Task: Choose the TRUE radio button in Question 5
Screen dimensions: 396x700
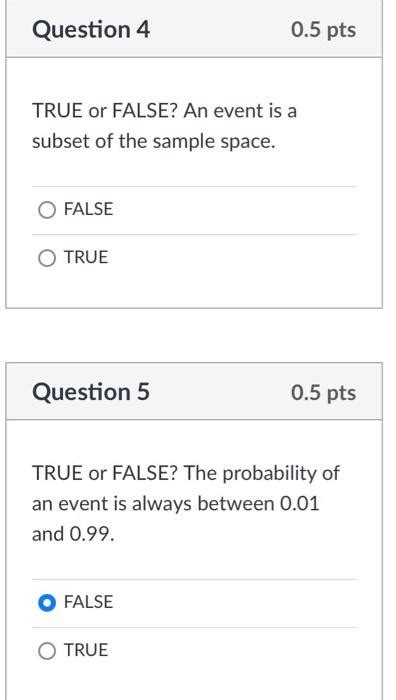Action: 47,651
